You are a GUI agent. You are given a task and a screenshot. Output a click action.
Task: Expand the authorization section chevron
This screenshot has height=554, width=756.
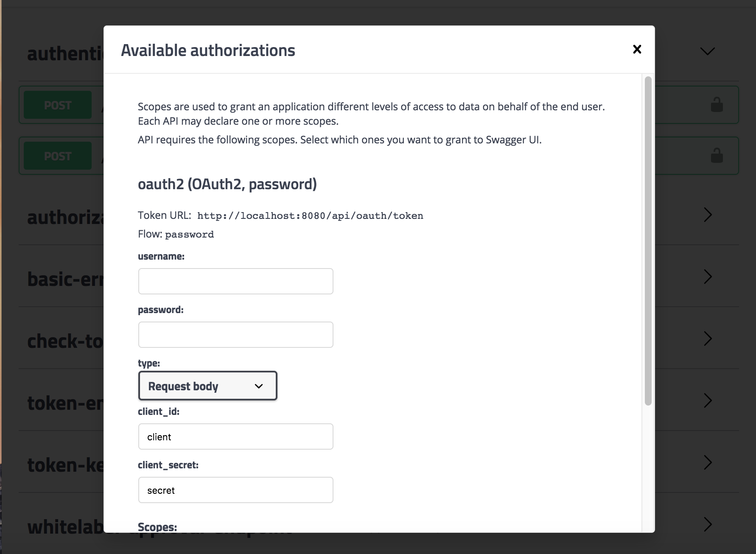coord(707,215)
